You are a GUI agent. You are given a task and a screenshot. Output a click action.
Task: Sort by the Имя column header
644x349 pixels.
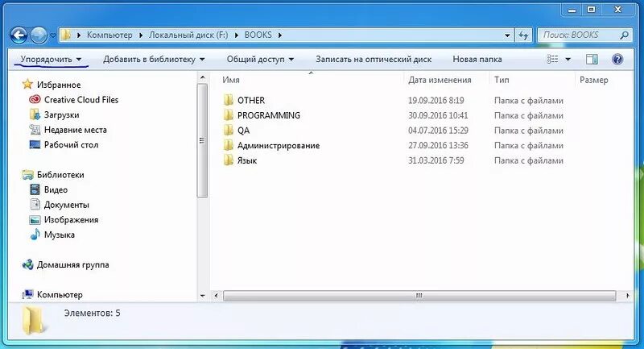pyautogui.click(x=231, y=80)
